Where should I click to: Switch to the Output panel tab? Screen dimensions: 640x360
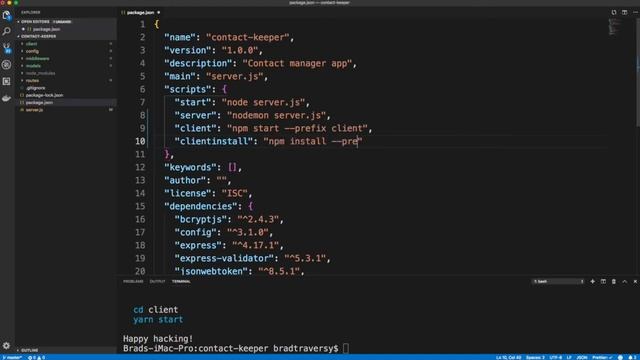tap(158, 281)
